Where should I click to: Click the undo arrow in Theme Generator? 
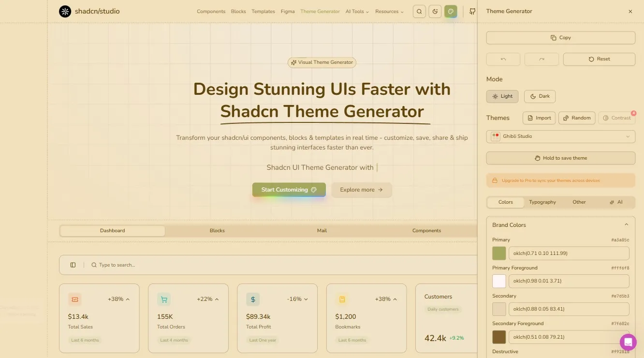[x=503, y=59]
